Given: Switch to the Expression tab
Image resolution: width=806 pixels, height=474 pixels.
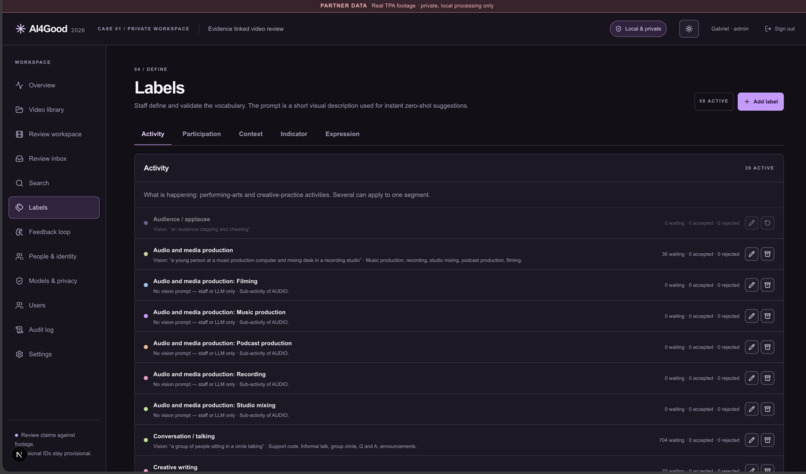Looking at the screenshot, I should [342, 134].
